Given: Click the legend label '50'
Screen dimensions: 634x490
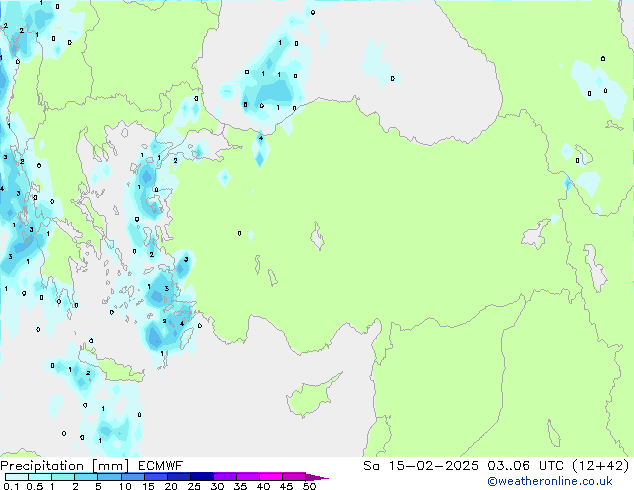Looking at the screenshot, I should (x=309, y=486).
